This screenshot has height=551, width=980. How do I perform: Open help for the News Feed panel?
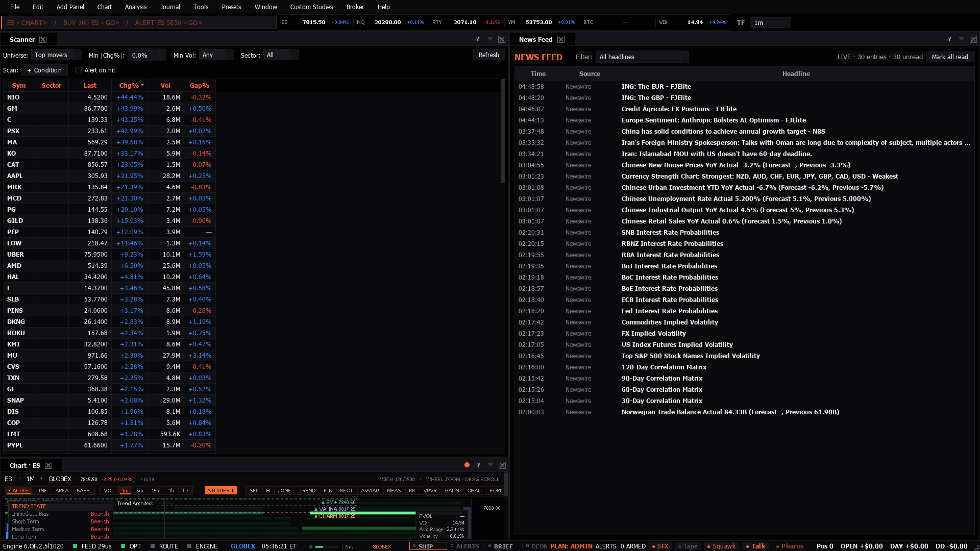tap(949, 39)
